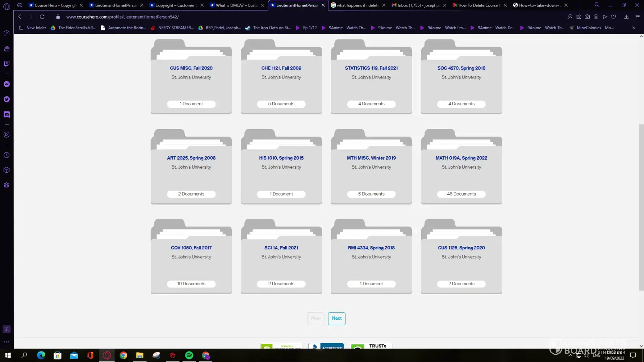The height and width of the screenshot is (362, 644).
Task: Open the Twitter sidebar panel
Action: click(7, 99)
